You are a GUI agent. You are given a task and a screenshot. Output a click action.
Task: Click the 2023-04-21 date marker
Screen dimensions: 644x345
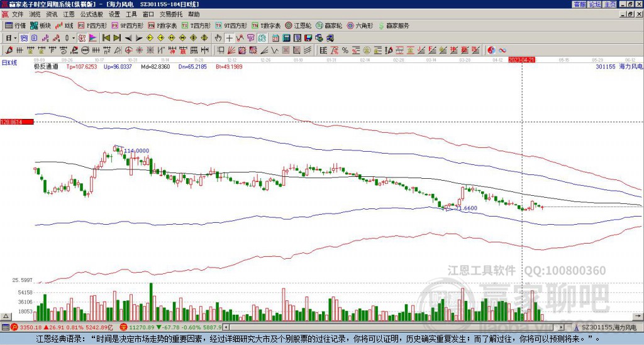(x=521, y=60)
